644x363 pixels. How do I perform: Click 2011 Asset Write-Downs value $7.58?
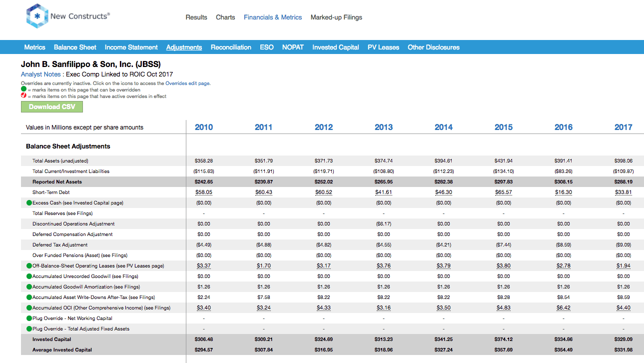(264, 297)
